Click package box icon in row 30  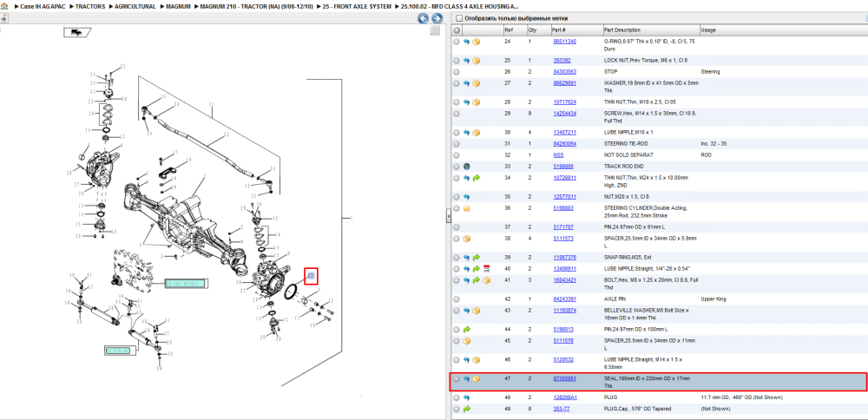pos(476,133)
